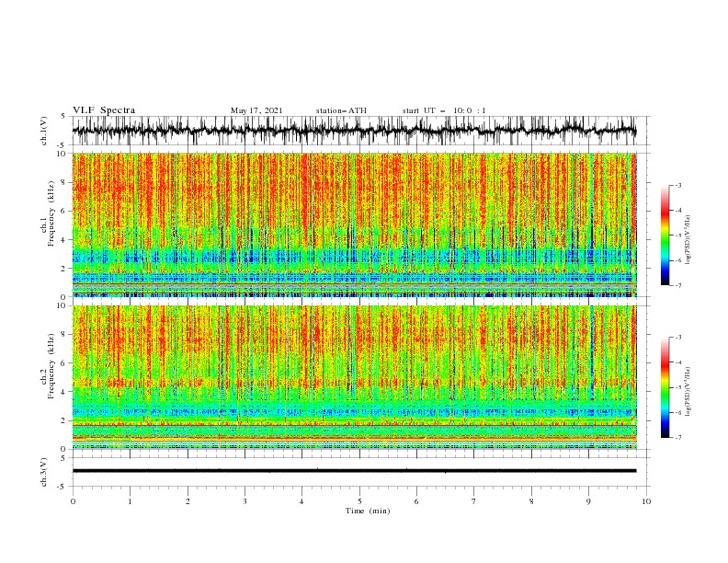Click the "2" tick on the time axis
Image resolution: width=728 pixels, height=563 pixels.
188,501
